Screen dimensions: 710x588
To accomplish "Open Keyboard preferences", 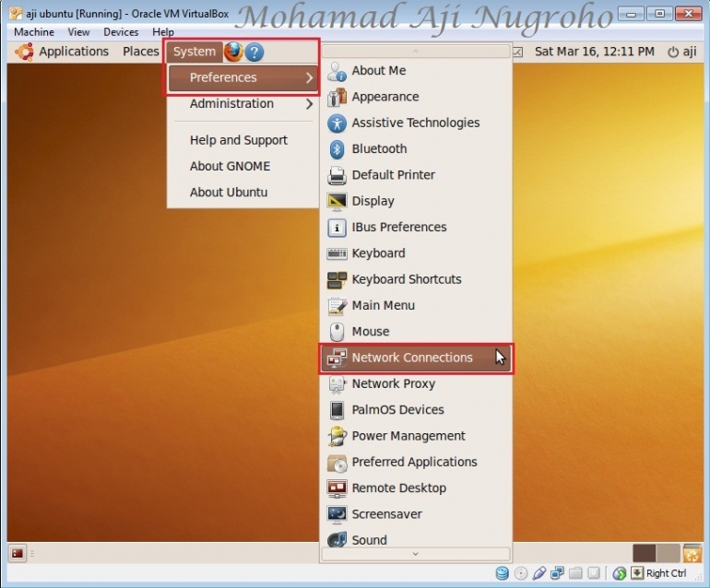I will click(416, 253).
